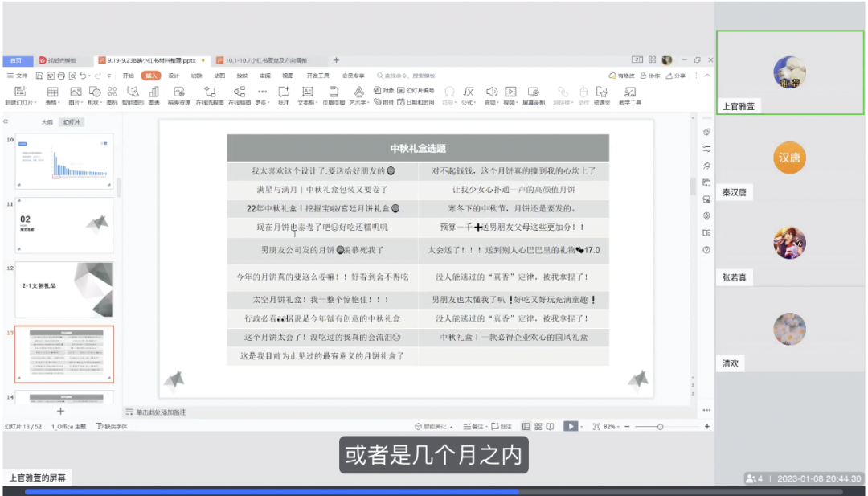Start 屏幕录制 screen recording
Viewport: 868px width, 496px height.
click(x=534, y=95)
